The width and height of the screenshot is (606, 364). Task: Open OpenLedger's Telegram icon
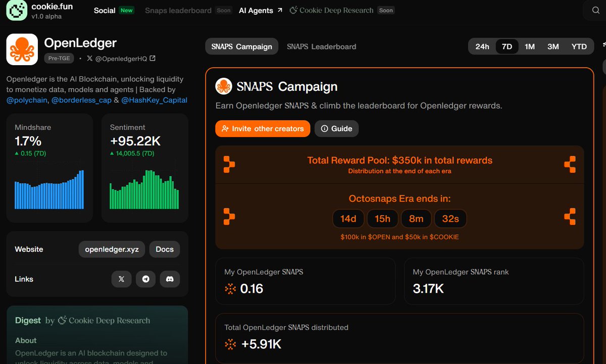coord(145,279)
